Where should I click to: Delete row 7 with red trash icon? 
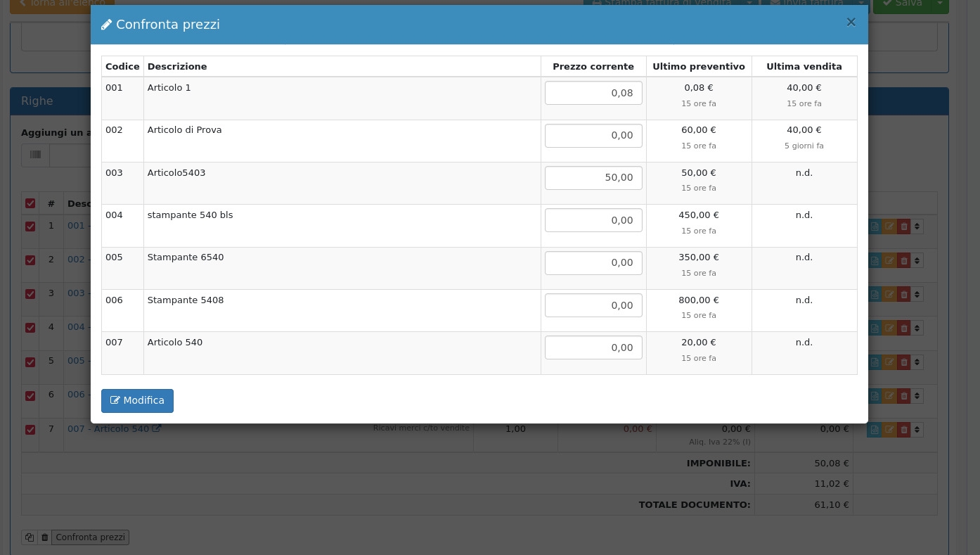tap(904, 430)
